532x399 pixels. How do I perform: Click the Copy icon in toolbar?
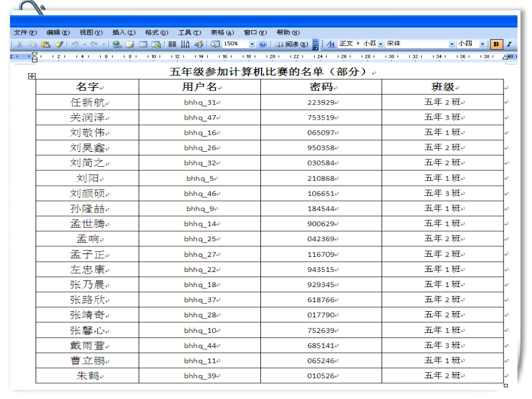tap(32, 44)
